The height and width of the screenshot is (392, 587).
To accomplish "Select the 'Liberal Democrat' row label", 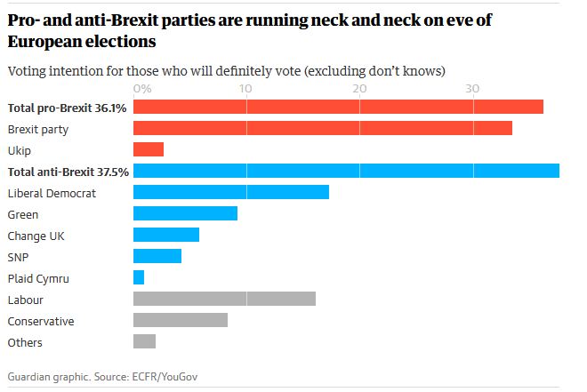I will [x=51, y=193].
